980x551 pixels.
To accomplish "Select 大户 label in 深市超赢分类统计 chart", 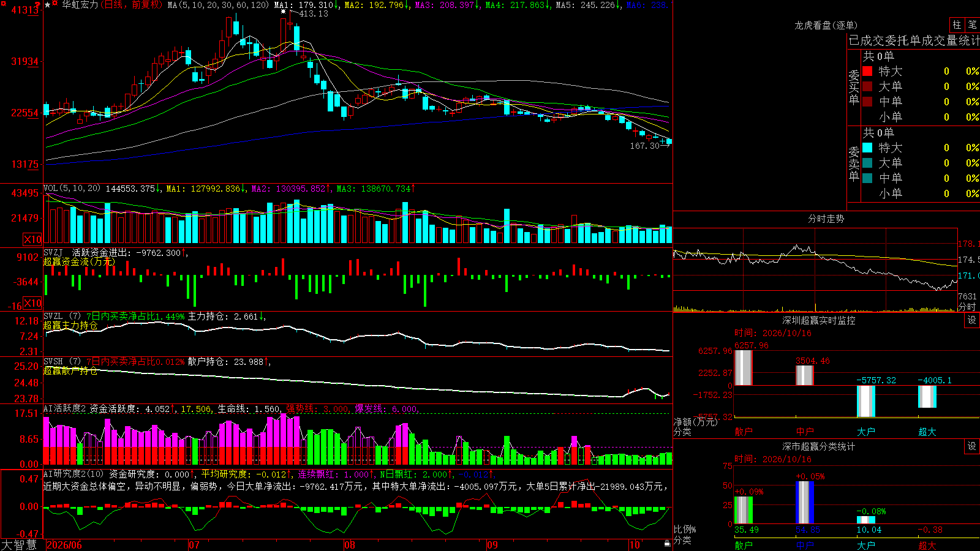I will click(866, 545).
